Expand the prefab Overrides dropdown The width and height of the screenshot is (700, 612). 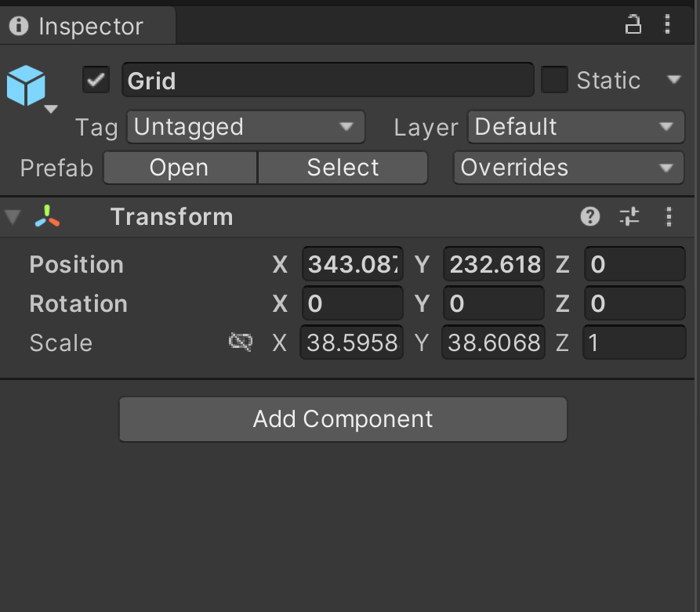[x=568, y=168]
